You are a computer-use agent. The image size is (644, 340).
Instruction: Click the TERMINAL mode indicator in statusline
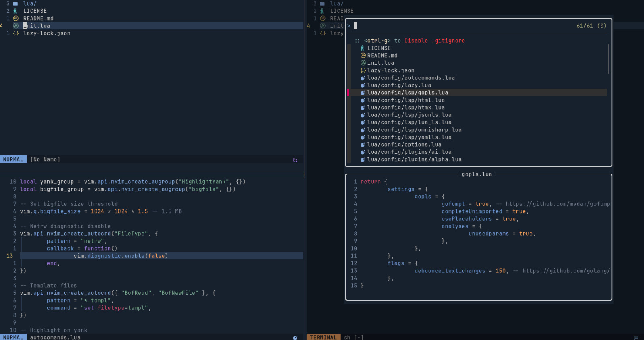(x=323, y=337)
